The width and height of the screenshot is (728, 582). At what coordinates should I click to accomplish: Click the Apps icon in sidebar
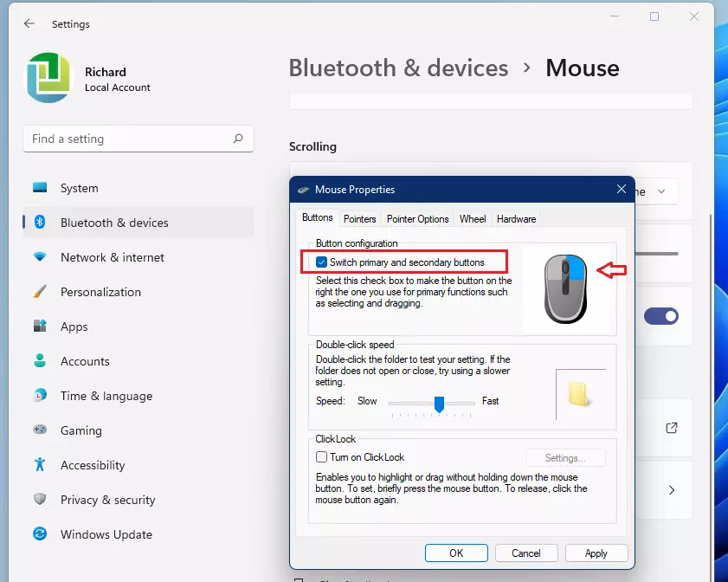coord(40,326)
